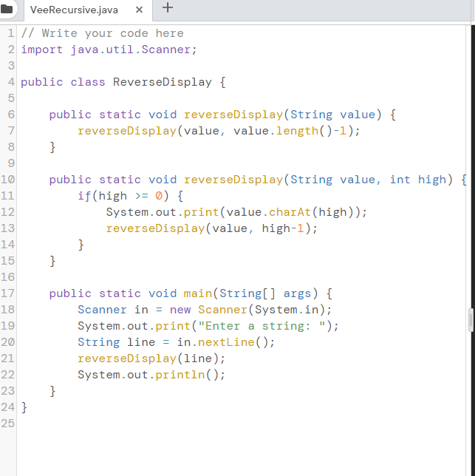Image resolution: width=475 pixels, height=476 pixels.
Task: Open the folder icon beside the tab
Action: 7,9
